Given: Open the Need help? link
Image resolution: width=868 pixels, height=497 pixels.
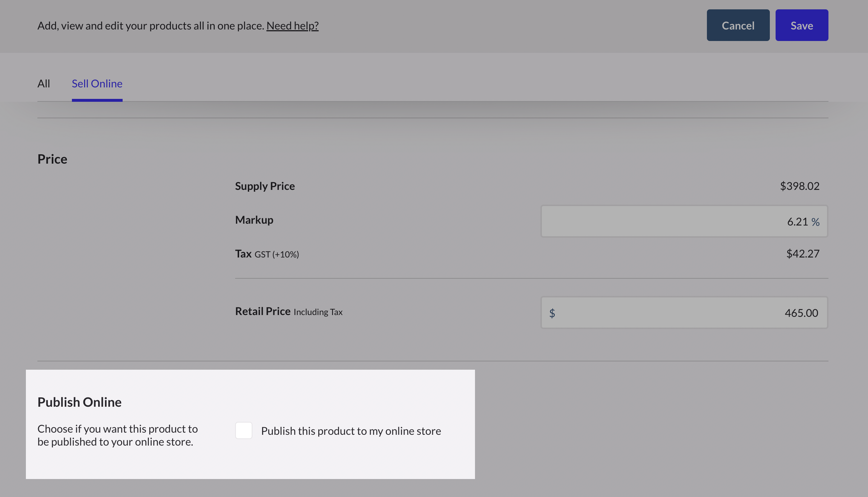Looking at the screenshot, I should 292,26.
